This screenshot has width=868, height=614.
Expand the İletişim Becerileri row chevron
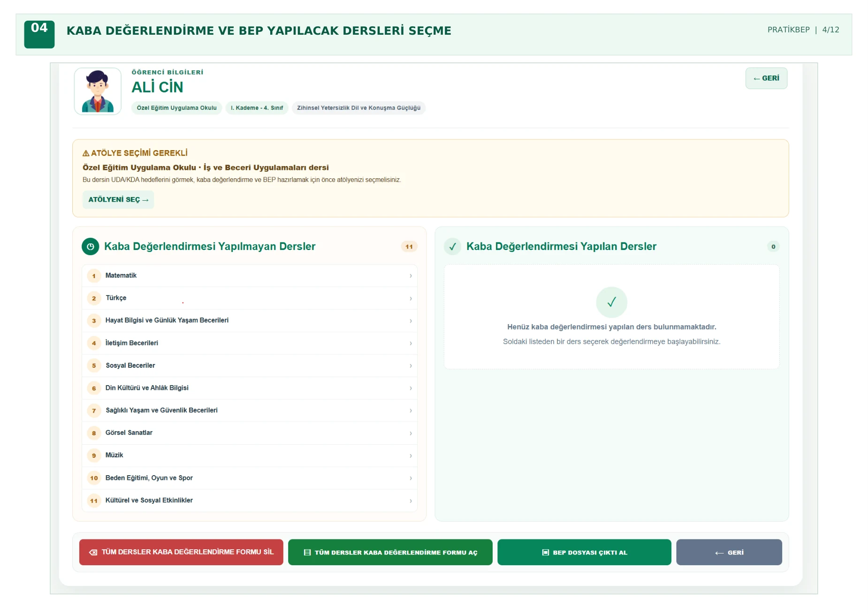[x=411, y=343]
